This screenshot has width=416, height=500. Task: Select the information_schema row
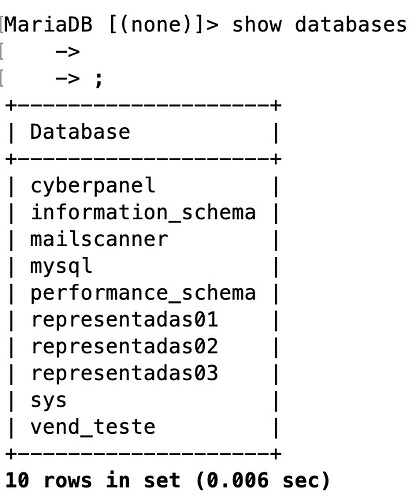coord(143,212)
